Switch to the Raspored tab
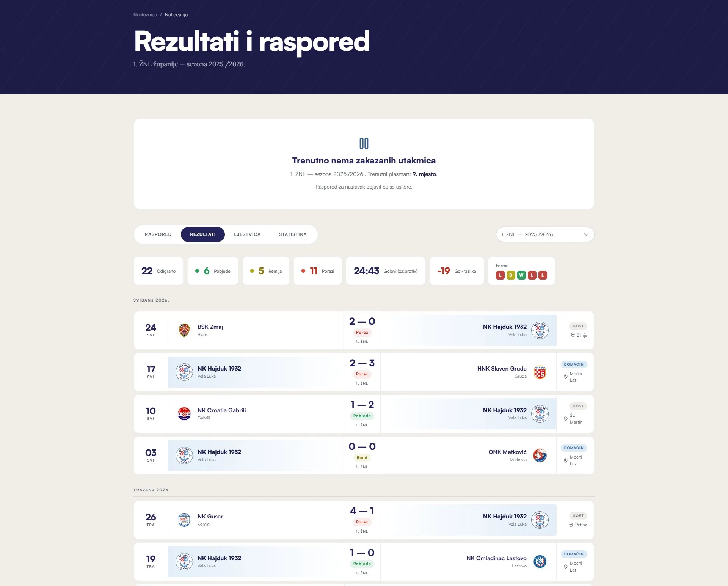 pos(158,234)
